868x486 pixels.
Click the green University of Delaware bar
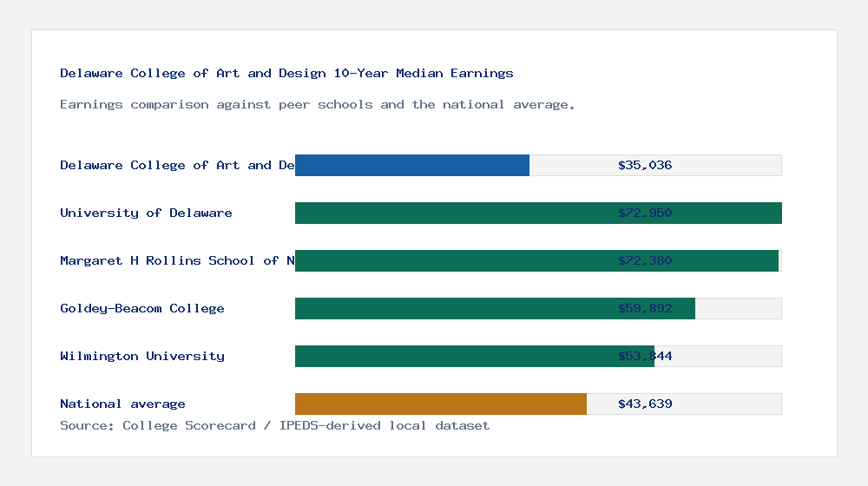click(538, 213)
